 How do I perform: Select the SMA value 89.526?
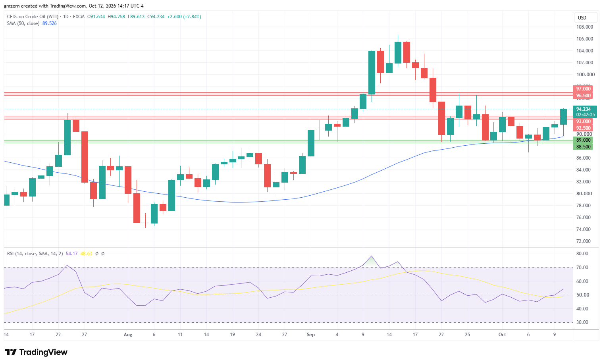pyautogui.click(x=50, y=23)
